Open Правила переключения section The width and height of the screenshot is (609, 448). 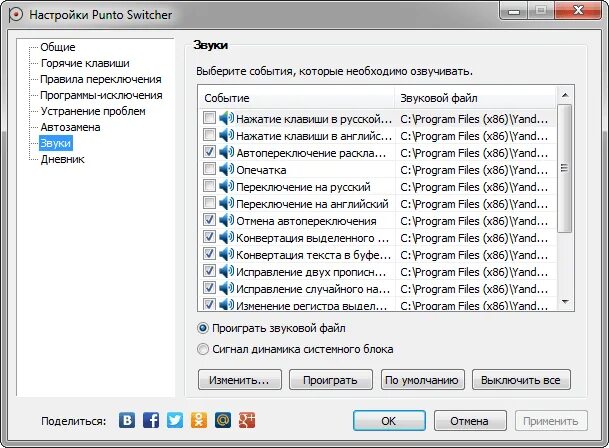click(x=101, y=79)
